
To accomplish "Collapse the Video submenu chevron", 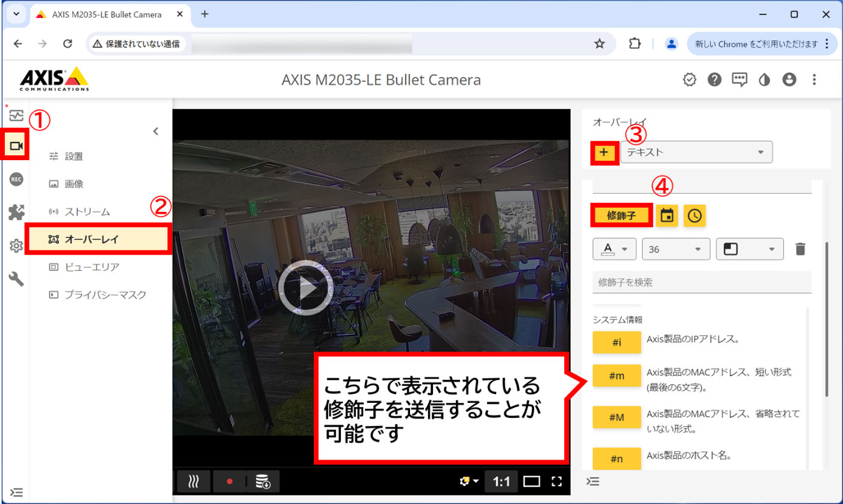I will coord(155,131).
